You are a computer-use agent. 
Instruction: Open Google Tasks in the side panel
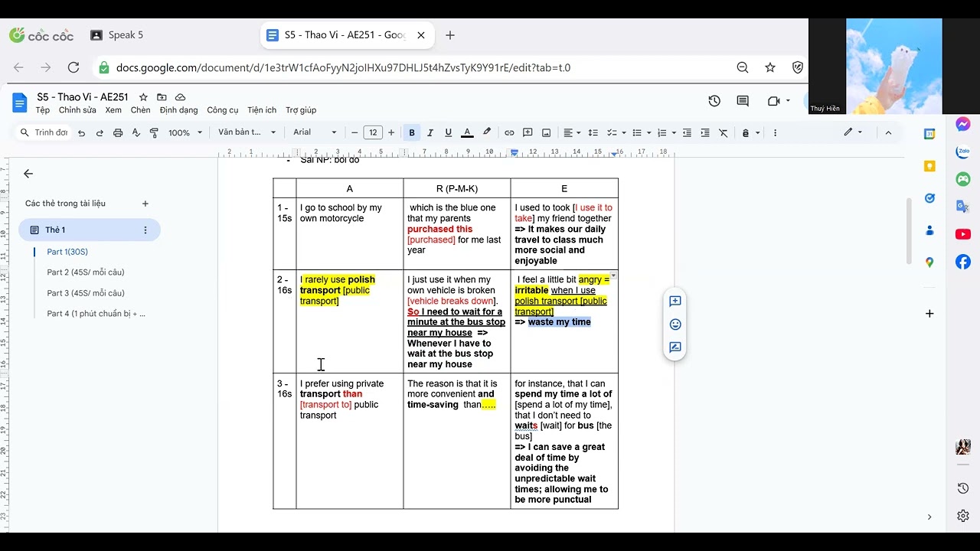929,198
